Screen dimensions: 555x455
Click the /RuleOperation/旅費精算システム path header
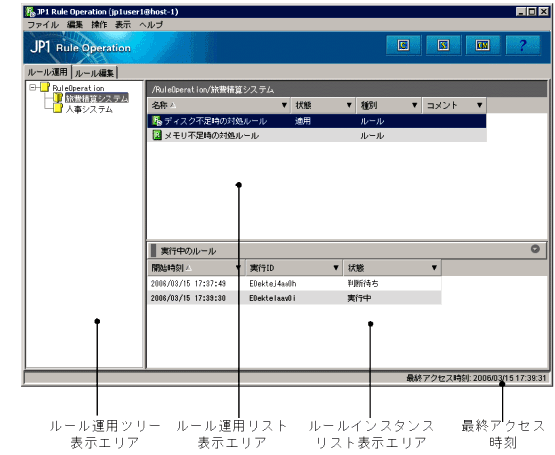pos(213,90)
